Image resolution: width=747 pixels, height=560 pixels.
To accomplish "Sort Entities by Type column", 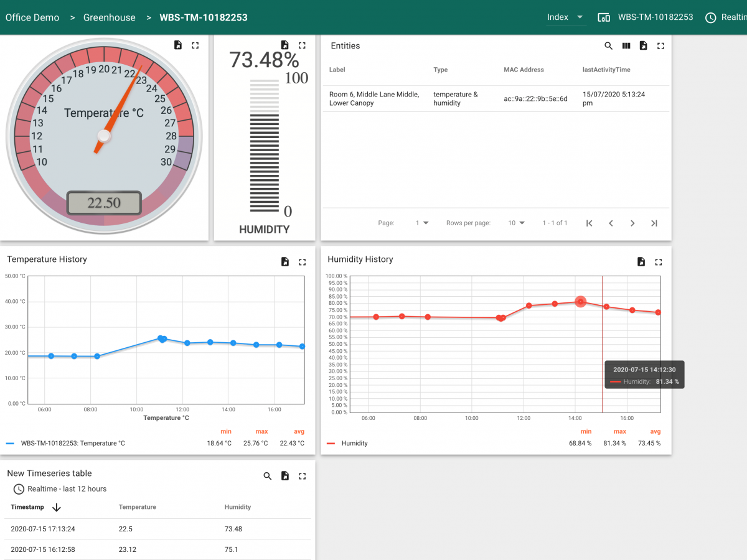I will pos(441,70).
